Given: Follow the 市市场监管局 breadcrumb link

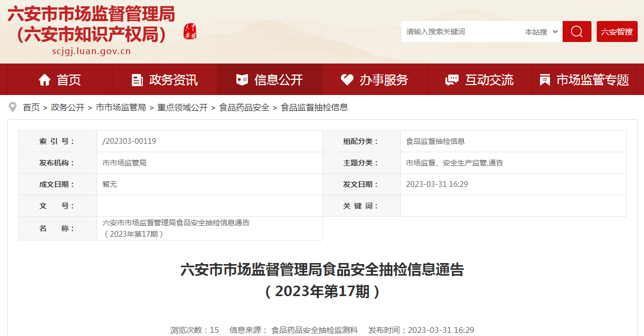Looking at the screenshot, I should (x=121, y=108).
